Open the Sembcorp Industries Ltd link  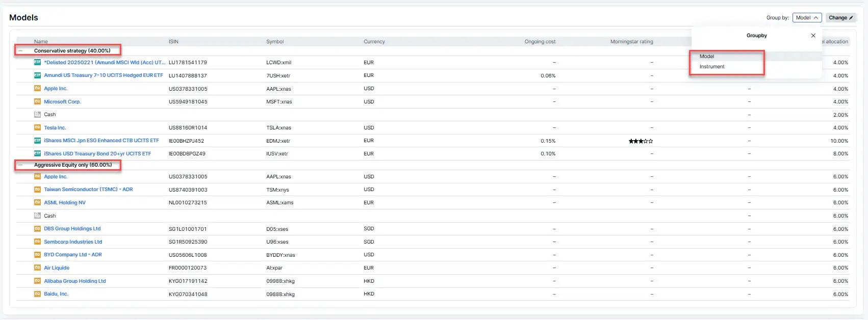[73, 242]
